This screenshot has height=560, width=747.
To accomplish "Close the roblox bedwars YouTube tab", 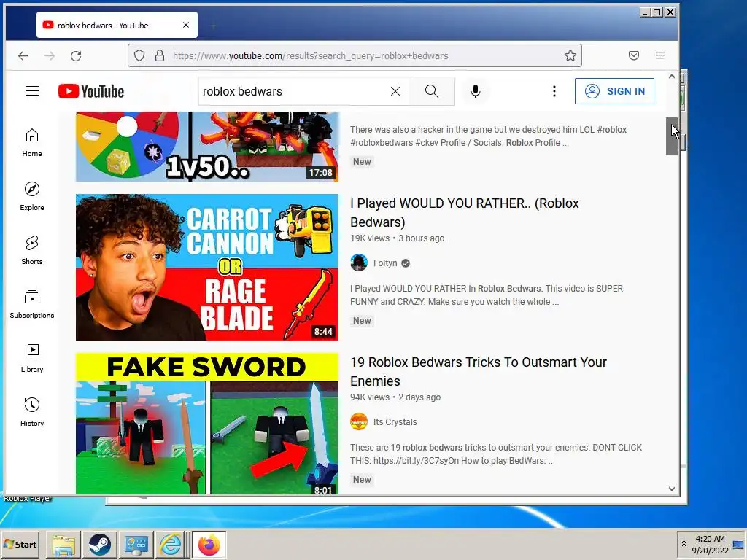I will (186, 25).
